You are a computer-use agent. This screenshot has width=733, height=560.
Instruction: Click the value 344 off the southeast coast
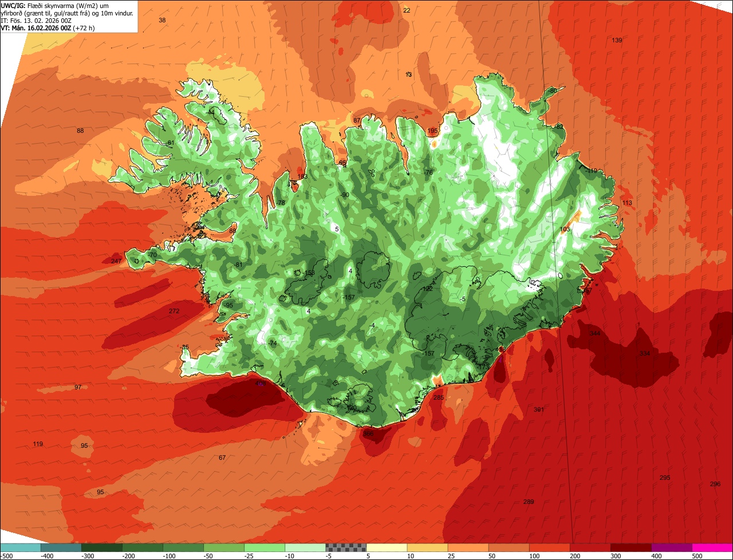pyautogui.click(x=595, y=333)
